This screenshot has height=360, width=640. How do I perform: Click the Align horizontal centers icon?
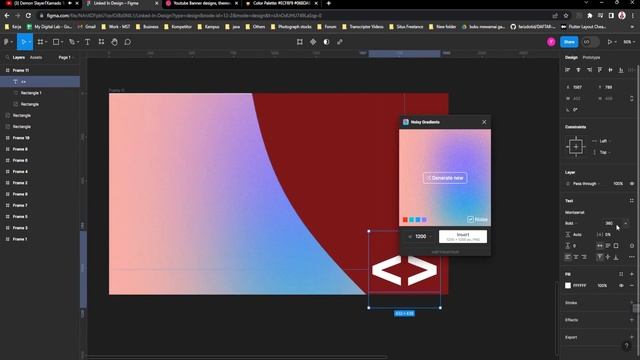click(578, 70)
